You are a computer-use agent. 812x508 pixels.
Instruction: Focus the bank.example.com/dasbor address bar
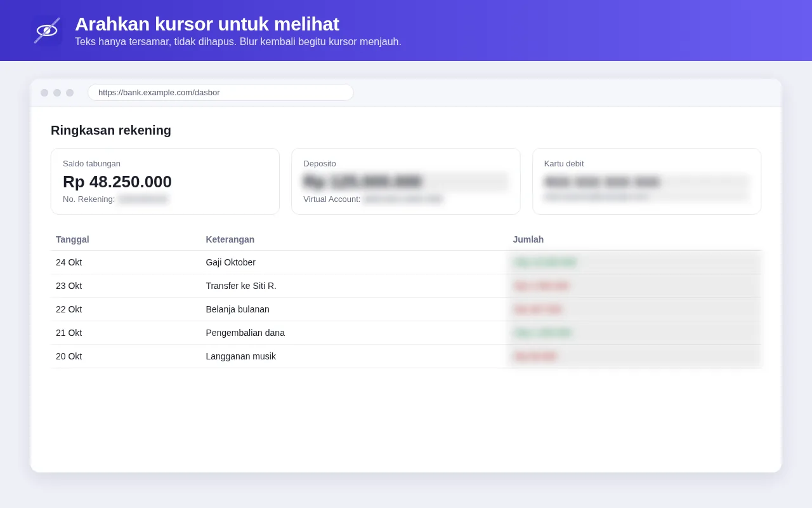tap(221, 92)
